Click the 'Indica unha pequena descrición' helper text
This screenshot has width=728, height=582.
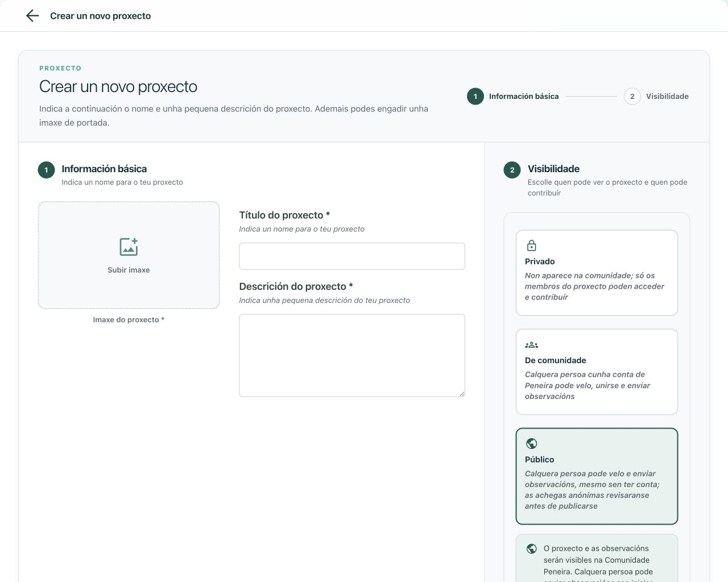click(x=324, y=300)
